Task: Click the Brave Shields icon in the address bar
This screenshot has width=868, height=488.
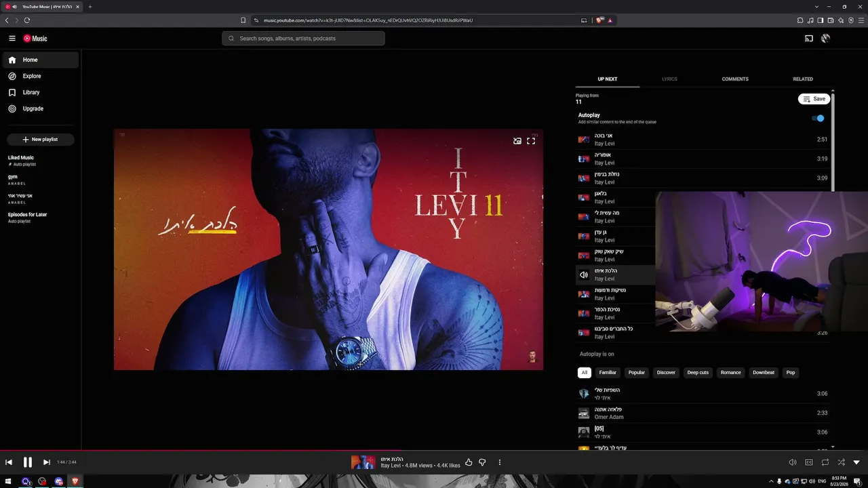Action: (x=600, y=20)
